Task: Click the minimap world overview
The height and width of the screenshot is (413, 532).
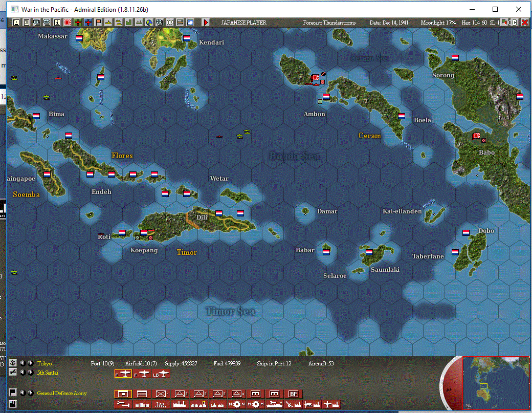Action: click(496, 383)
